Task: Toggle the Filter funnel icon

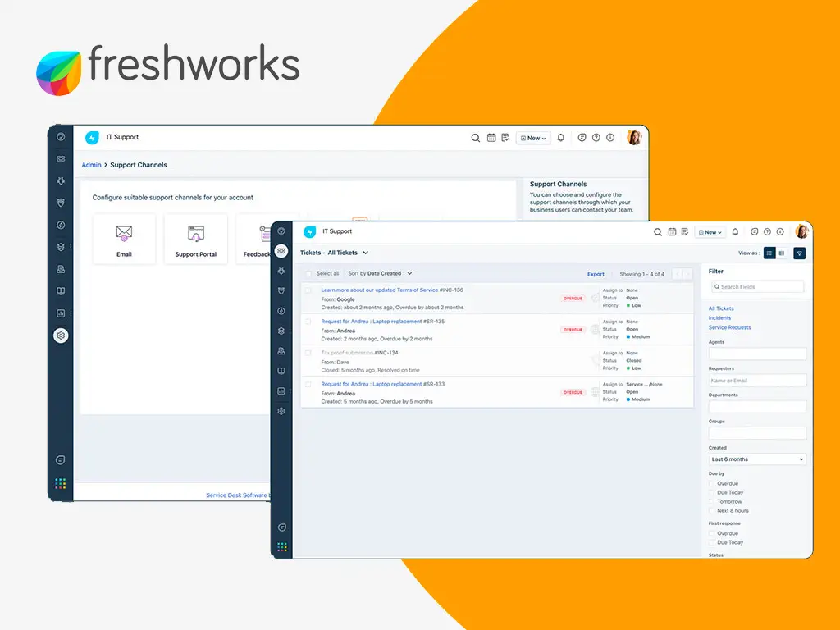Action: (801, 253)
